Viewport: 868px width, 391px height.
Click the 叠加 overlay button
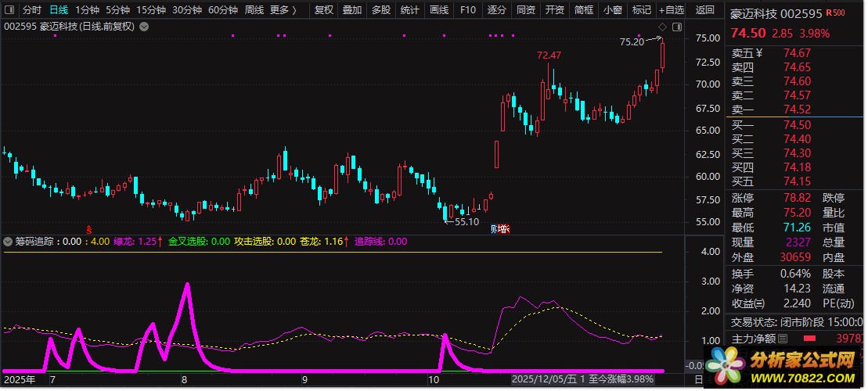[353, 10]
